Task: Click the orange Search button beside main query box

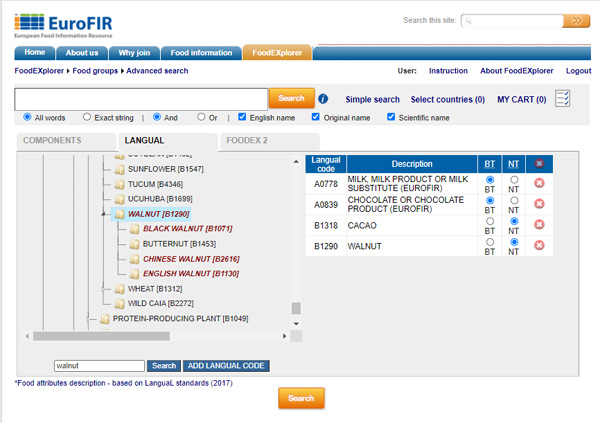Action: pyautogui.click(x=292, y=98)
